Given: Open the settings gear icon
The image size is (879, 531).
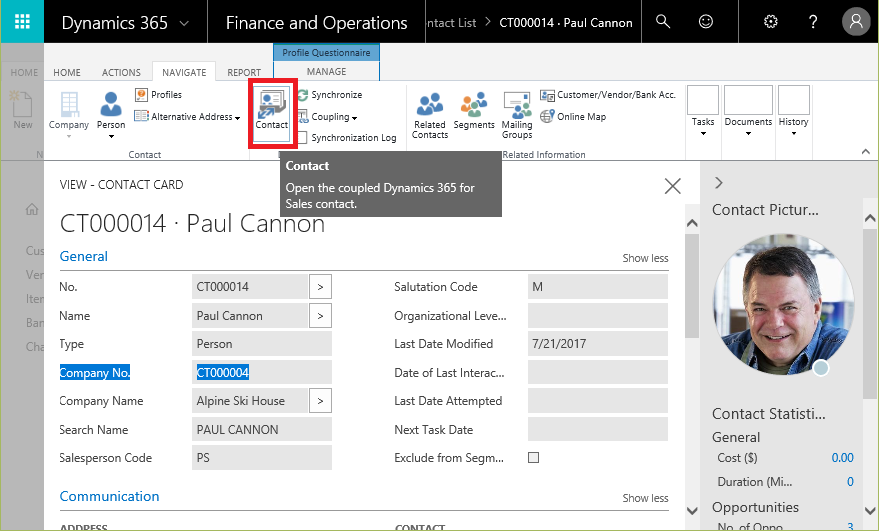Looking at the screenshot, I should 771,21.
